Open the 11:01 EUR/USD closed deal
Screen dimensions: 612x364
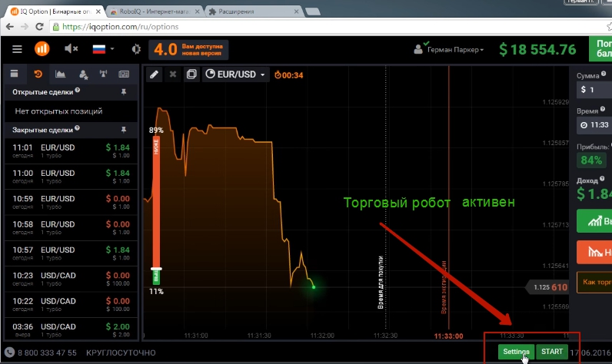pyautogui.click(x=71, y=151)
